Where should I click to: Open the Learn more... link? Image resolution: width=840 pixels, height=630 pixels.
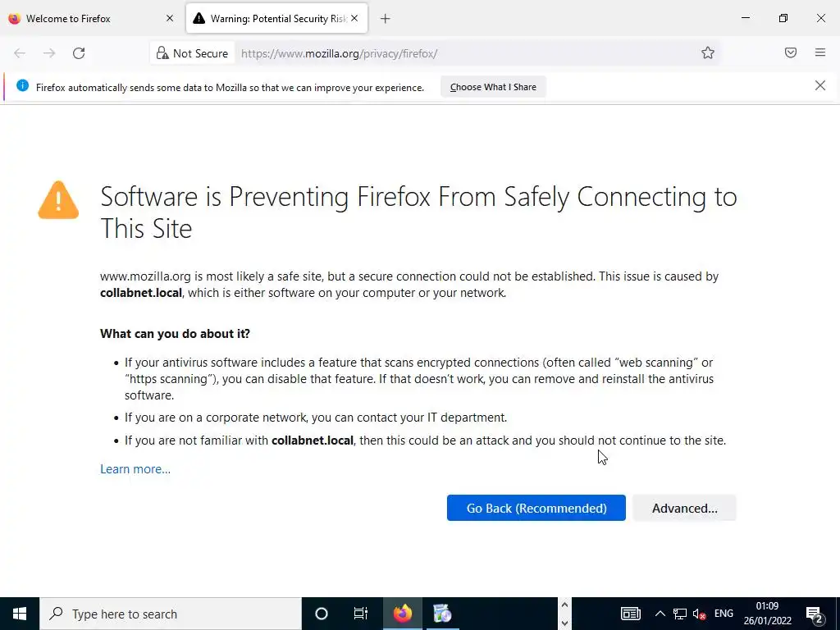click(135, 469)
